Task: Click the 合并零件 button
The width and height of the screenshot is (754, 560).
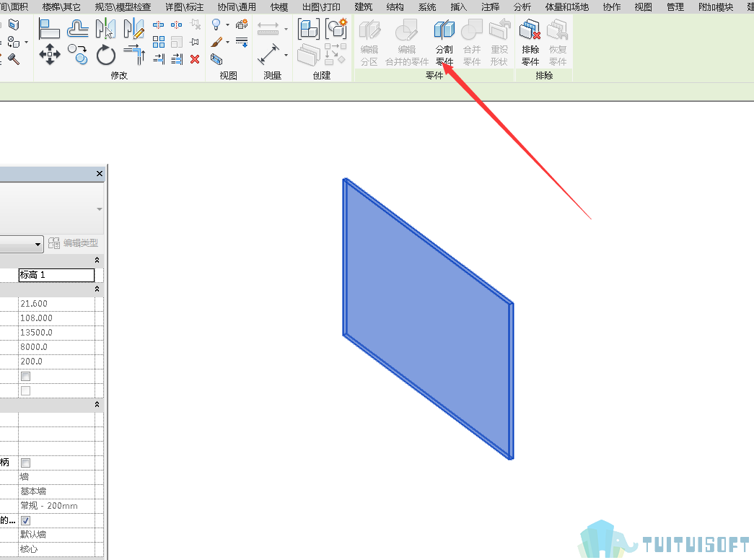Action: point(472,43)
